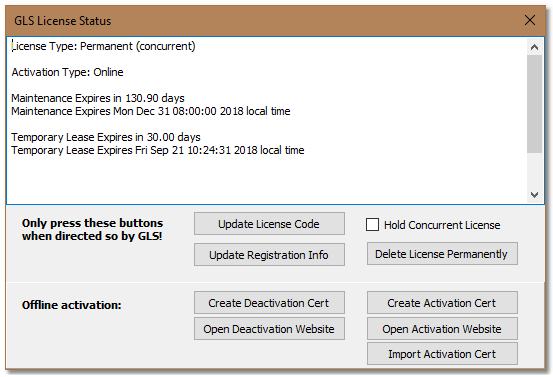Click the 'License Type: Permanent (concurrent)' line
The height and width of the screenshot is (377, 553).
(103, 46)
